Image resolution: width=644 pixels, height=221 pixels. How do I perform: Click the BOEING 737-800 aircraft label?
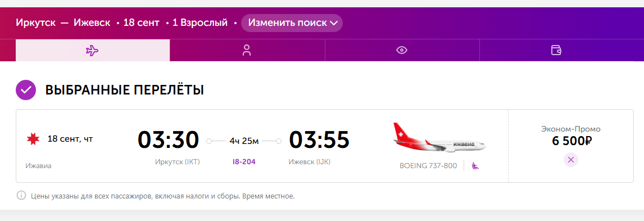pos(428,166)
